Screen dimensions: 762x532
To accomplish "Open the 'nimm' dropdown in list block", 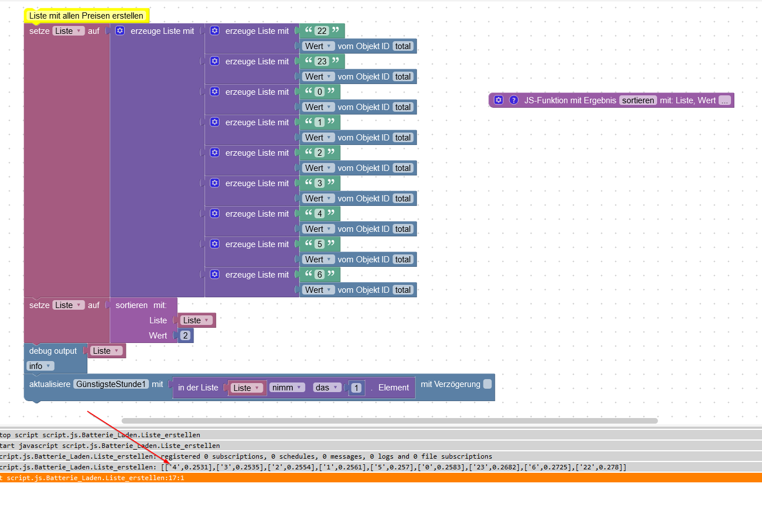I will (x=287, y=388).
